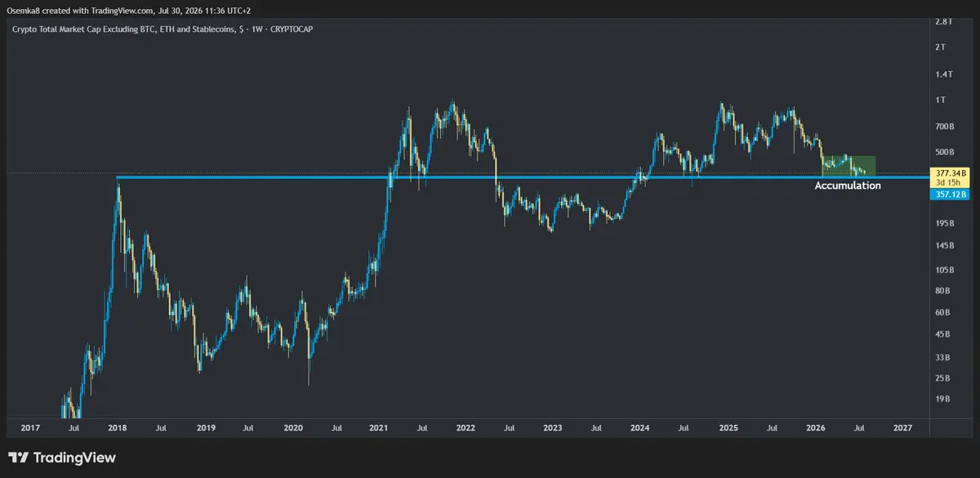Click the 2018 year label on the time axis
The image size is (980, 478).
[x=117, y=427]
